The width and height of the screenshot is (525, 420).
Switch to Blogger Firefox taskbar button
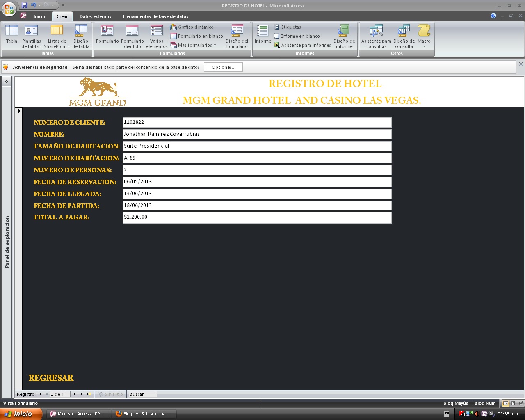(144, 414)
